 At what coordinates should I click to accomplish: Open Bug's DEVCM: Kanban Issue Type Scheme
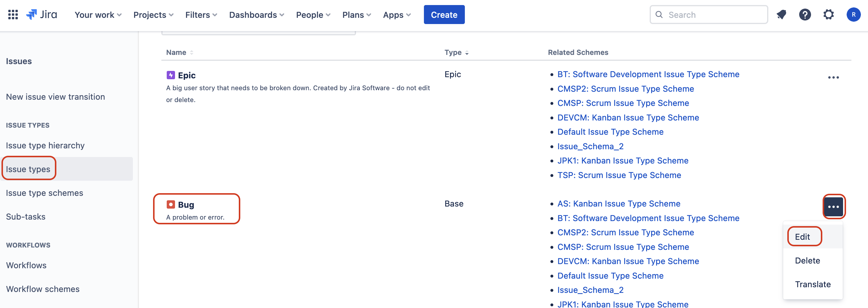coord(628,261)
